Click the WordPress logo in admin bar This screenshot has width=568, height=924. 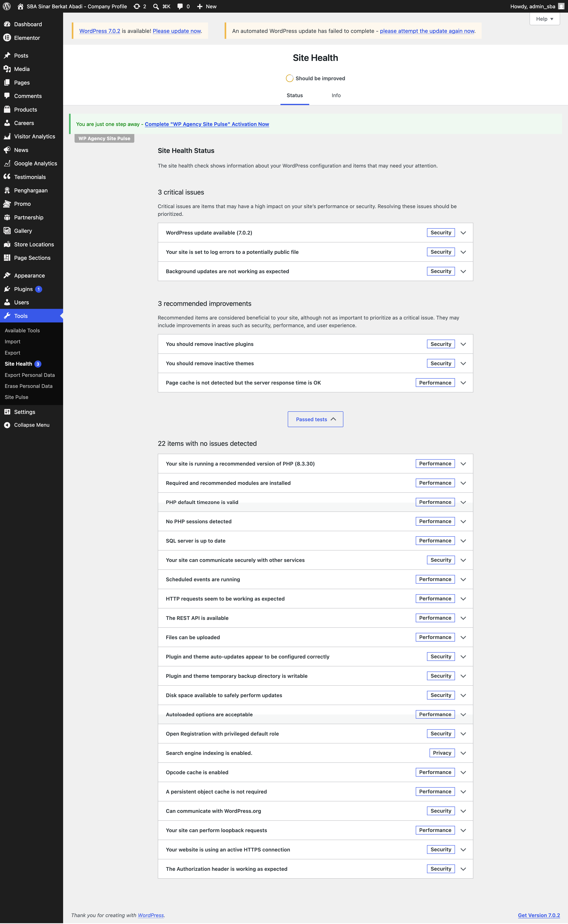[x=7, y=6]
